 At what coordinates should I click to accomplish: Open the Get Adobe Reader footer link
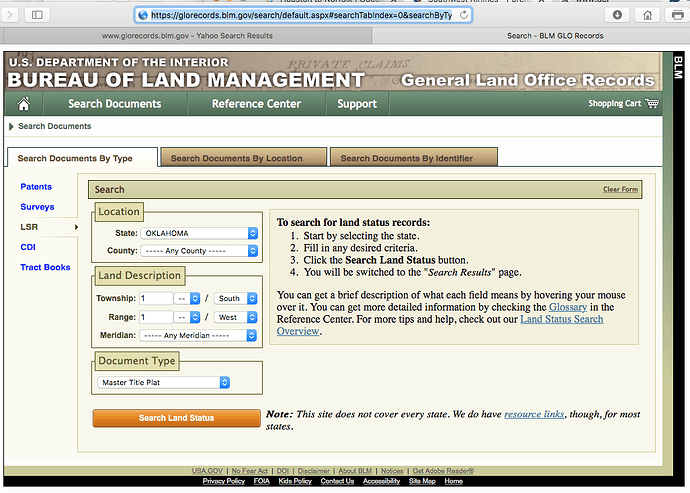443,471
